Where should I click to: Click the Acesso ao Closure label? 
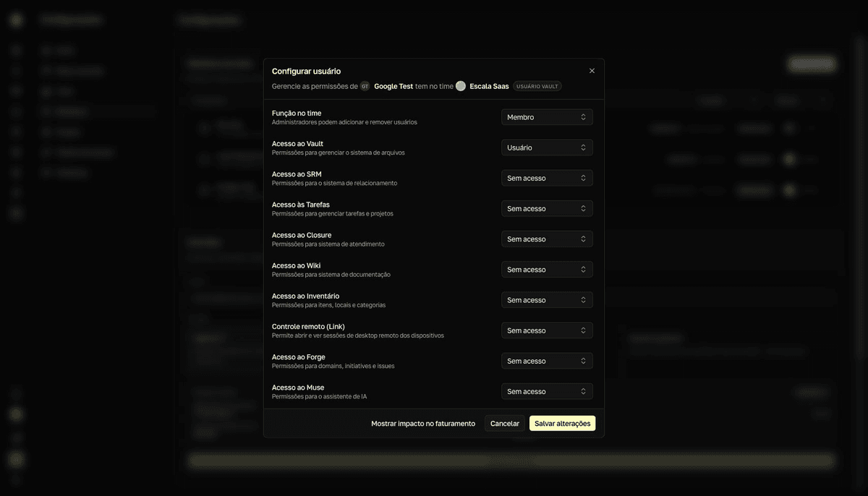click(x=302, y=235)
